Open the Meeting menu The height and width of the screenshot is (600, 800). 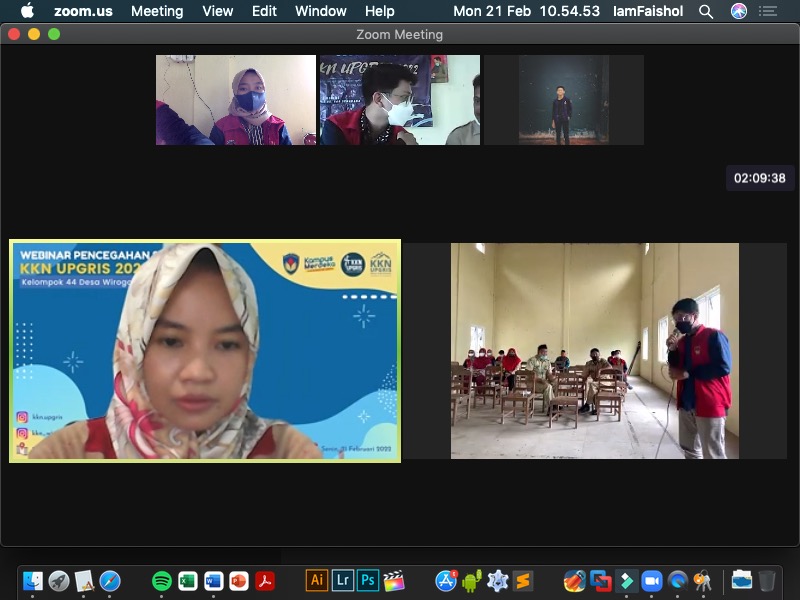tap(157, 11)
